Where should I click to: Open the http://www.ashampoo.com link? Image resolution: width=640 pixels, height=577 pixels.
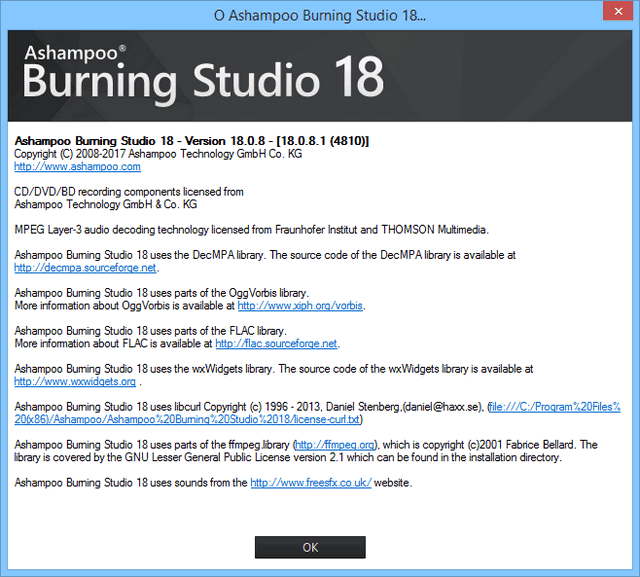click(x=77, y=167)
